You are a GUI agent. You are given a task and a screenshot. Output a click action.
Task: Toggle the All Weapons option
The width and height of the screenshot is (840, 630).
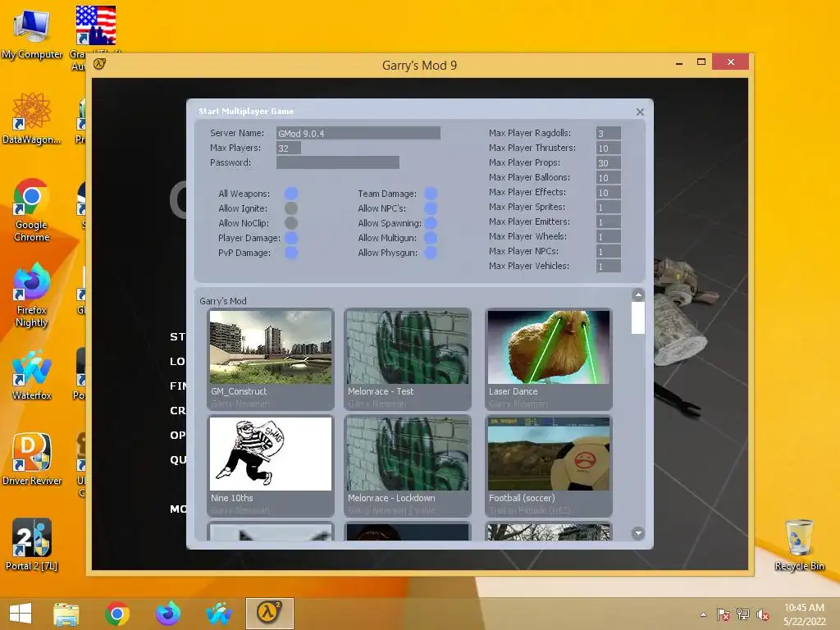(291, 194)
